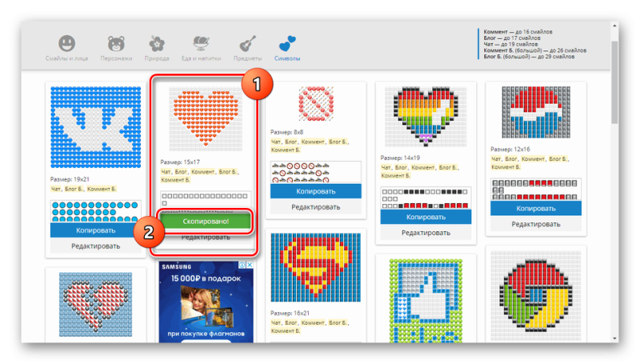Click the thumbs-up like emoji picture
640x364 pixels.
click(426, 300)
